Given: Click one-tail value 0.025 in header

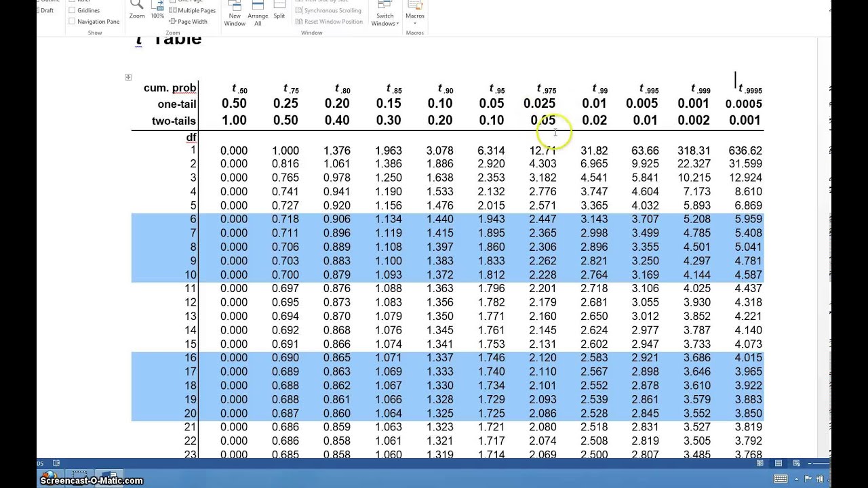Looking at the screenshot, I should coord(540,104).
